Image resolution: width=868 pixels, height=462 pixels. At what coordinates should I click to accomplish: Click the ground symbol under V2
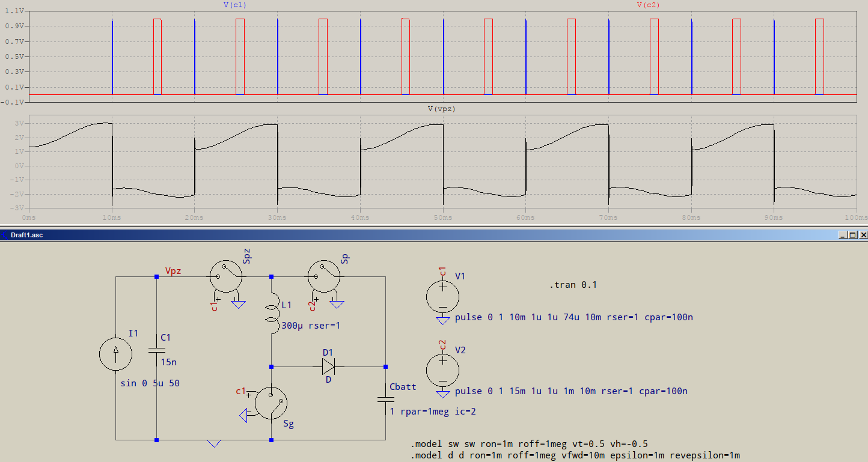[443, 395]
